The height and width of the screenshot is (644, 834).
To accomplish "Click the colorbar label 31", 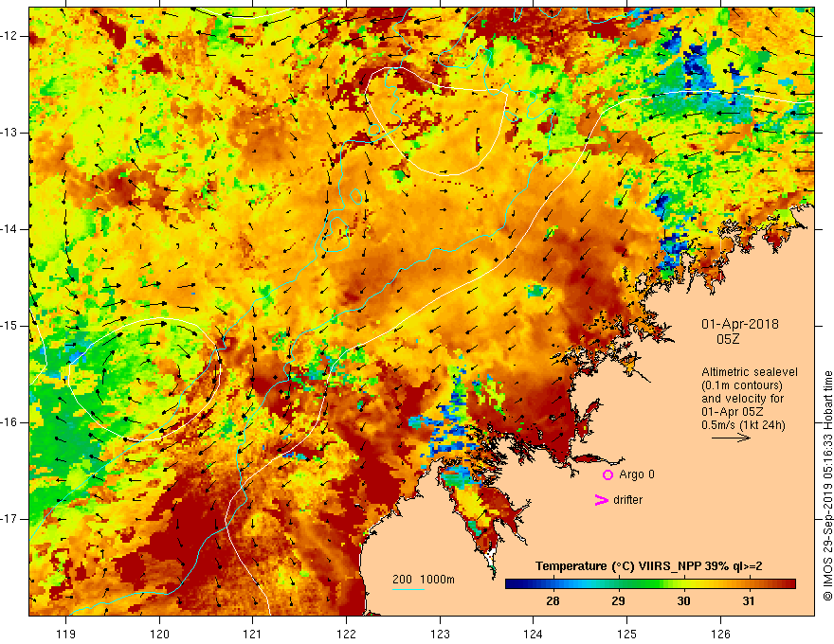I will (x=749, y=601).
